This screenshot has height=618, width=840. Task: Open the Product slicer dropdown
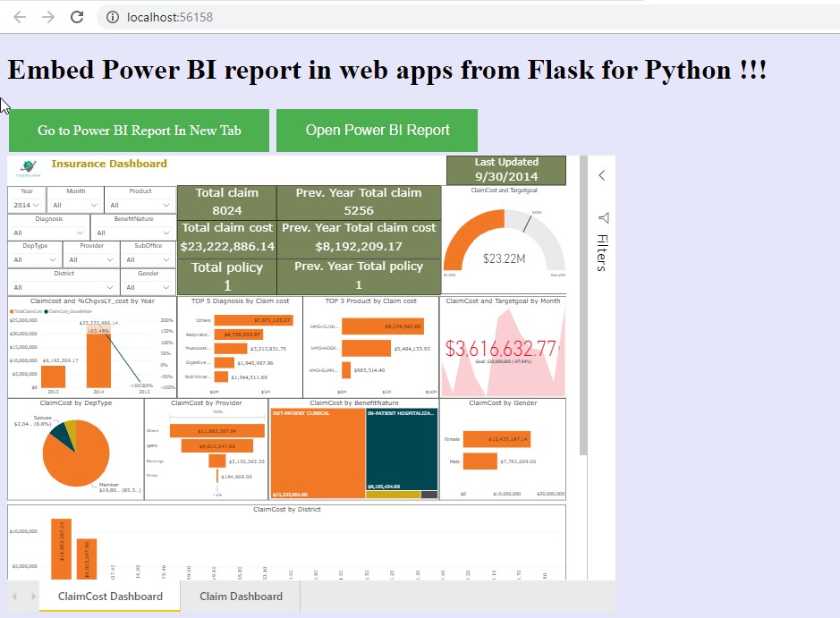pos(140,206)
